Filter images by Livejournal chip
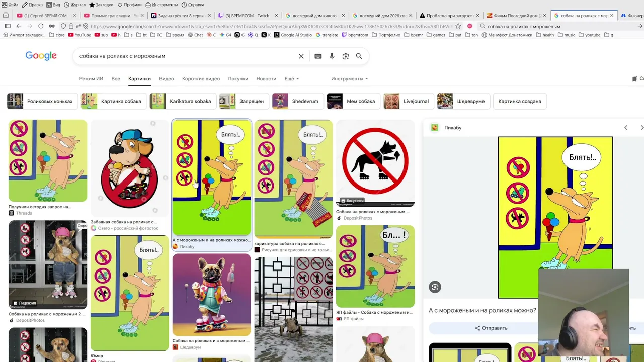This screenshot has height=362, width=644. tap(409, 101)
